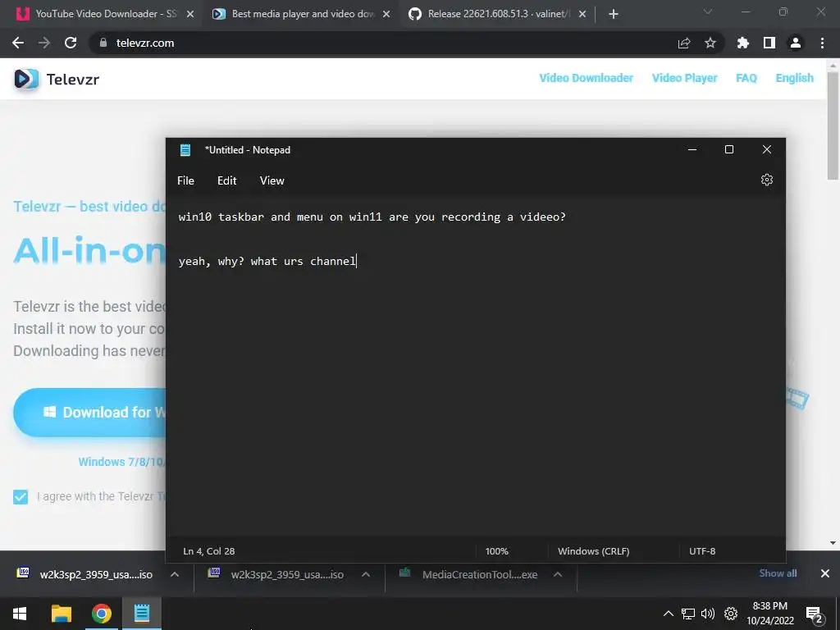Open the FAQ link on Televzr

746,78
